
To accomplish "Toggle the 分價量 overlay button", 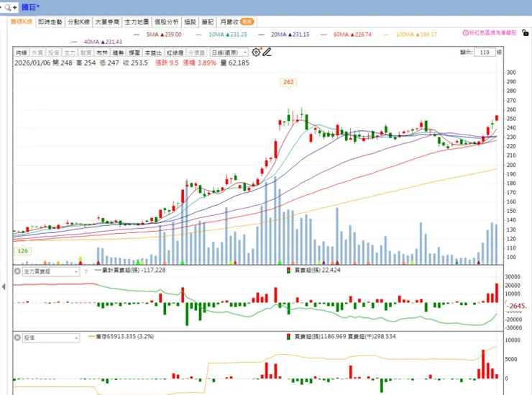I will point(196,53).
